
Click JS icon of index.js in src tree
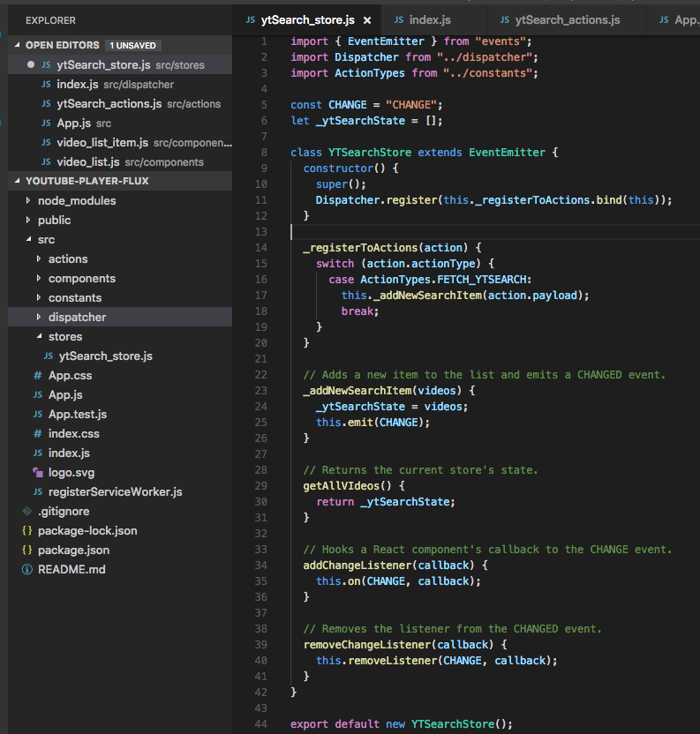[x=38, y=453]
